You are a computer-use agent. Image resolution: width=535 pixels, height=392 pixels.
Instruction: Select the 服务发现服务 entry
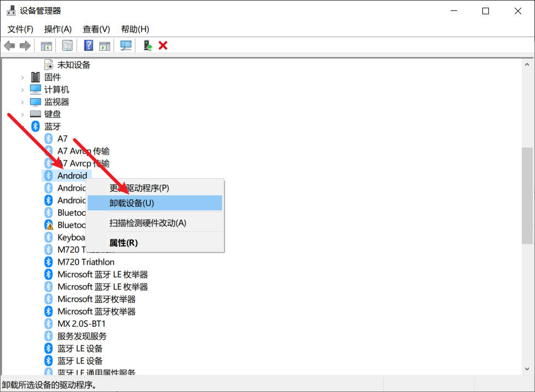pyautogui.click(x=82, y=336)
